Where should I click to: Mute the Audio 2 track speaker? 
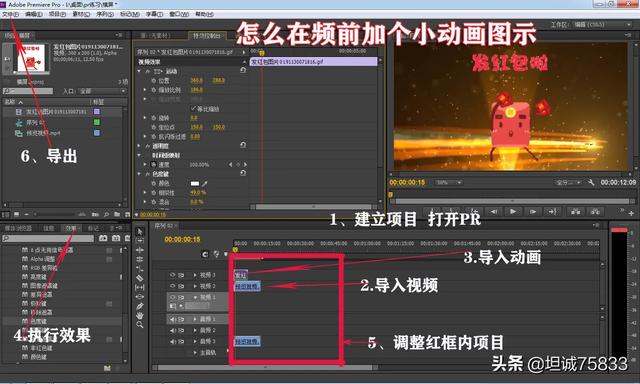click(x=173, y=330)
